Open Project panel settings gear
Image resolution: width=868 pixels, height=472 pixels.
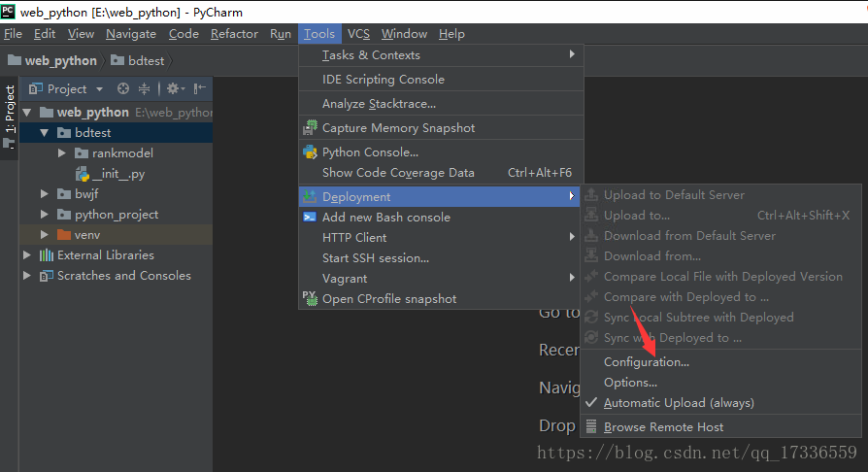(x=176, y=88)
